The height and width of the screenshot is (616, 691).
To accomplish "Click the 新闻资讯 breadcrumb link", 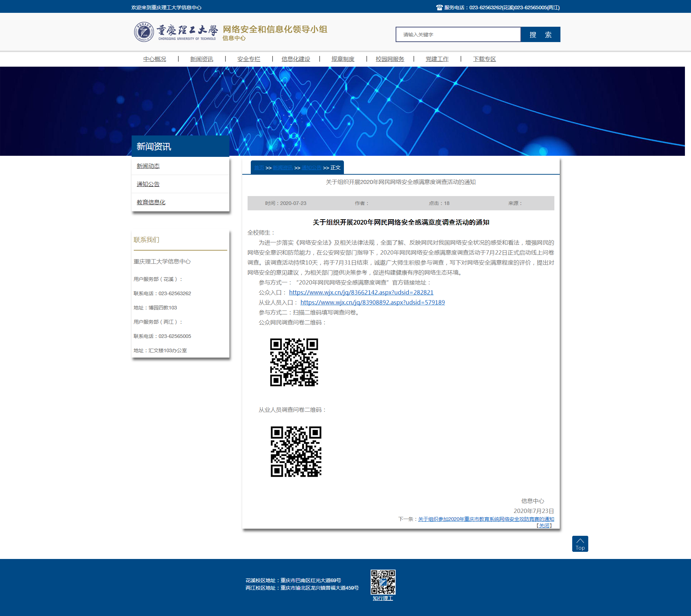I will click(283, 168).
